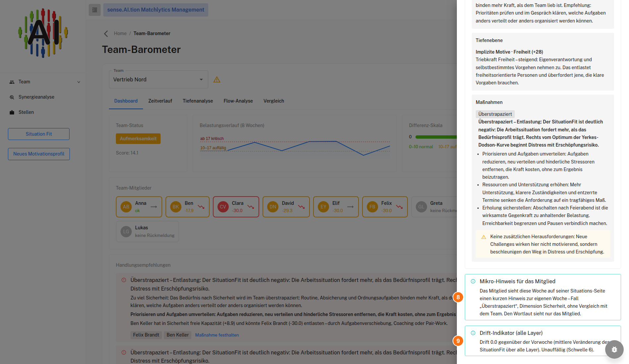Click the Maßnahme festhalten link
629x364 pixels.
coord(217,335)
